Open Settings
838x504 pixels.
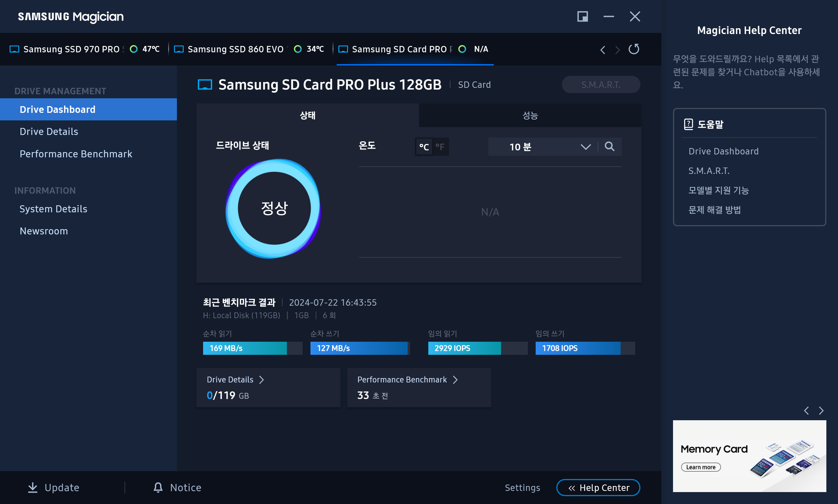(x=522, y=488)
